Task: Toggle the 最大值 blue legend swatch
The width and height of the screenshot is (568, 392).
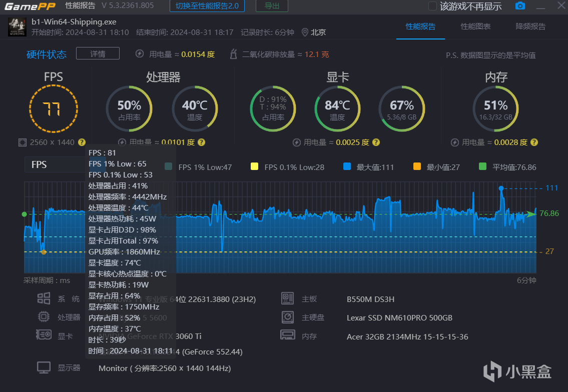Action: click(x=347, y=166)
